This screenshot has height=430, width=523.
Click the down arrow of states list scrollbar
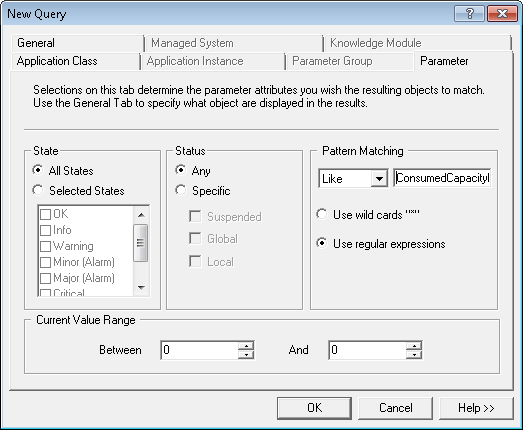141,288
